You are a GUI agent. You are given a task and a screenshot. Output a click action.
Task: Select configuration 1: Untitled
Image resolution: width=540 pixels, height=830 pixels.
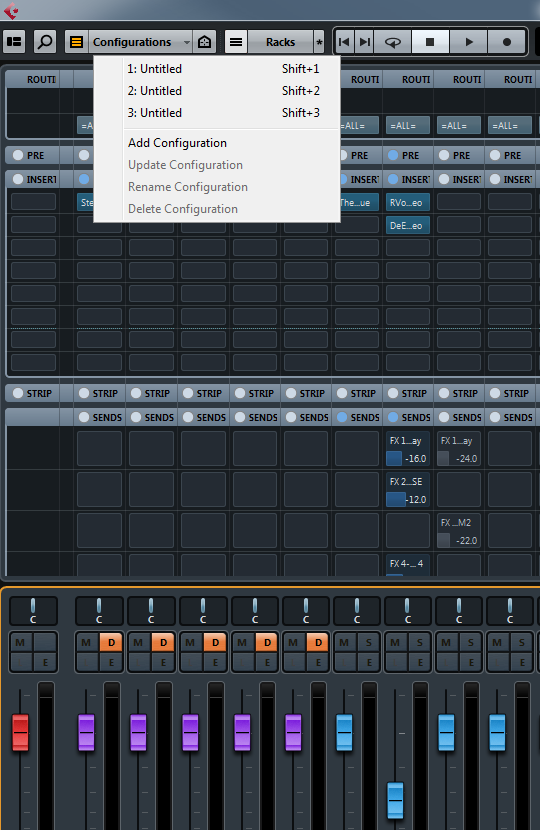click(x=217, y=69)
